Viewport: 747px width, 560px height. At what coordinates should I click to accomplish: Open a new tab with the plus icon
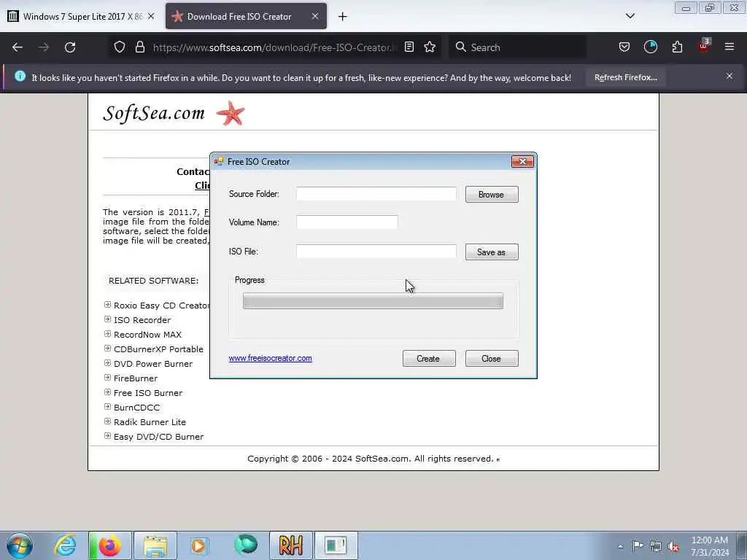point(343,17)
